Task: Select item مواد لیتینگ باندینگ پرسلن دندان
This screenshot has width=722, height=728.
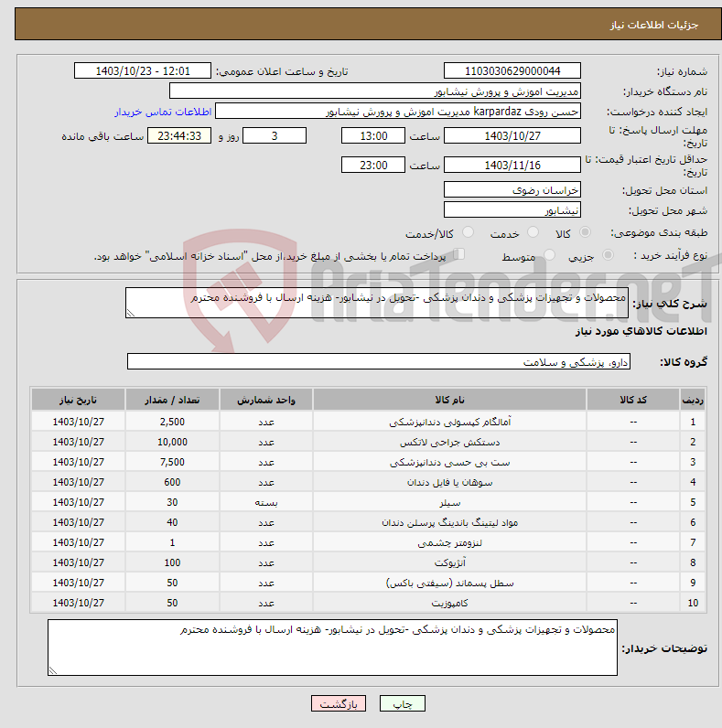Action: (x=449, y=523)
